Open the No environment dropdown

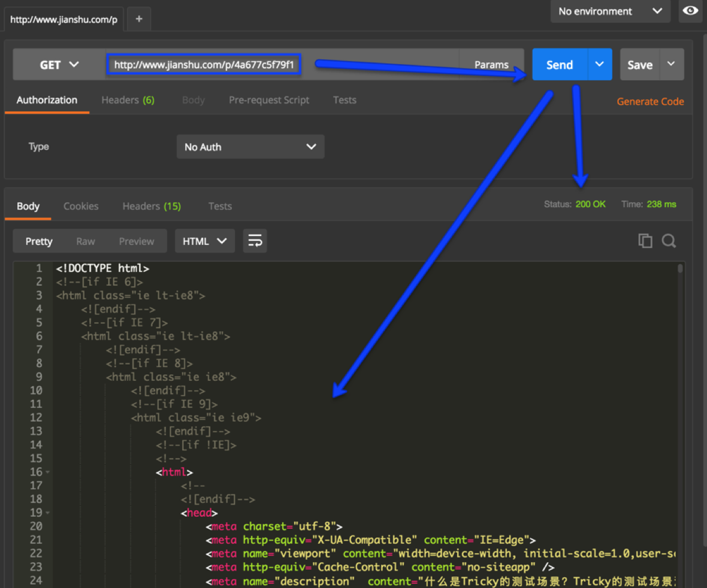pos(610,11)
